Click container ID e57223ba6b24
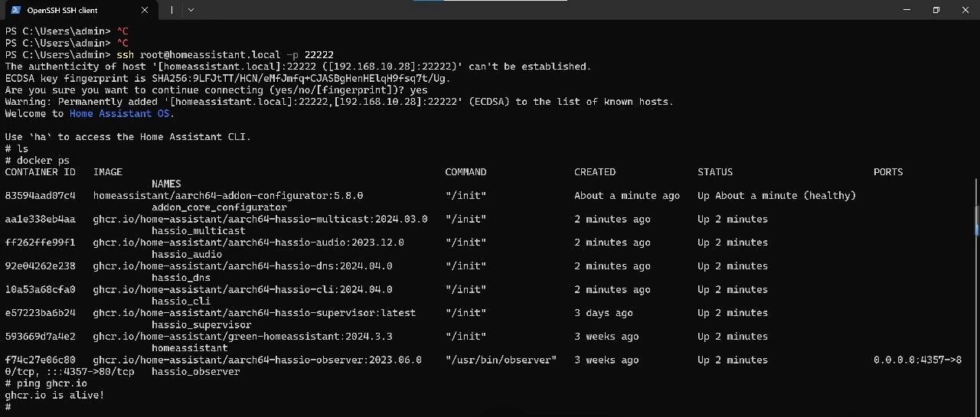Viewport: 980px width, 417px height. (x=40, y=313)
